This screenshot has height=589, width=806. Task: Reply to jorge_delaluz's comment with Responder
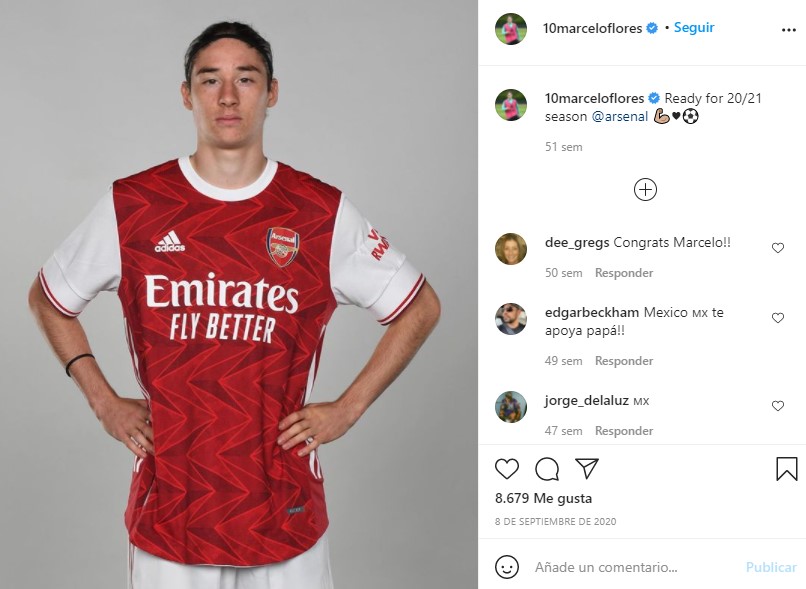coord(624,431)
